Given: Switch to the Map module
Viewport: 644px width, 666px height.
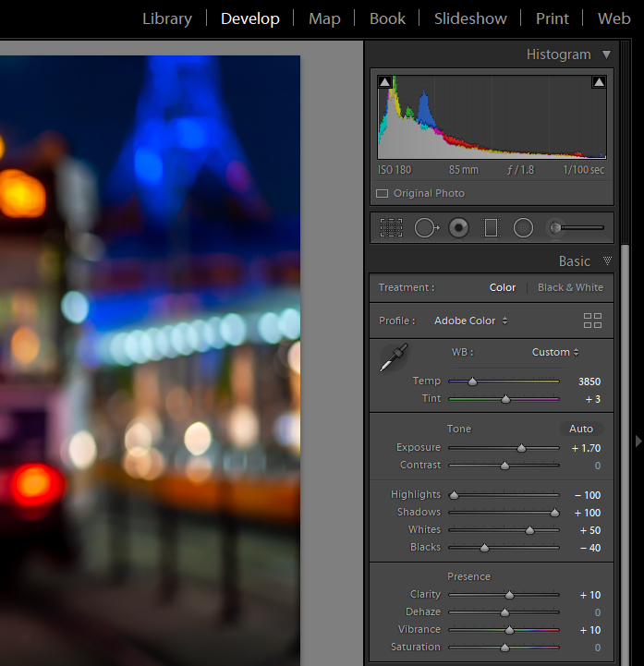Looking at the screenshot, I should tap(324, 18).
